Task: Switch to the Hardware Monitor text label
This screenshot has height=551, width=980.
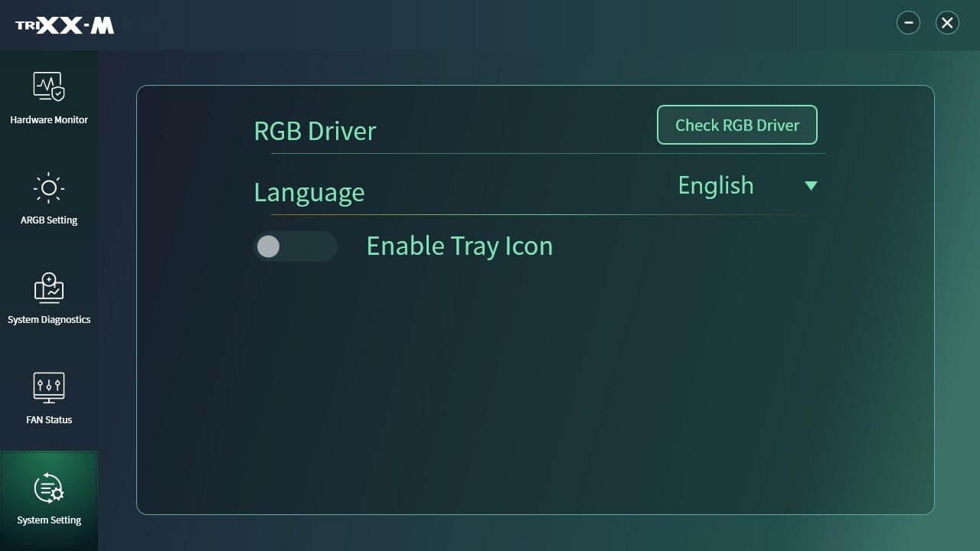Action: [49, 120]
